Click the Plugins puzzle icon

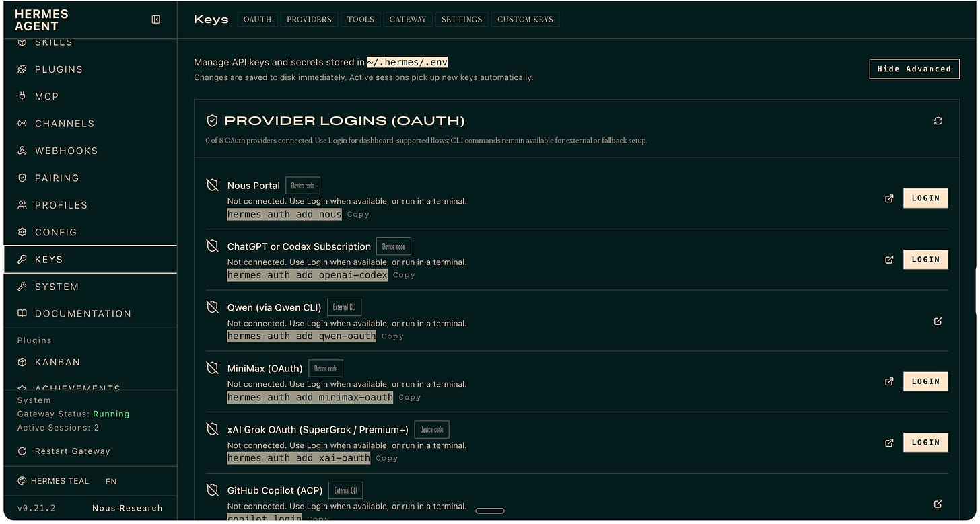[22, 69]
